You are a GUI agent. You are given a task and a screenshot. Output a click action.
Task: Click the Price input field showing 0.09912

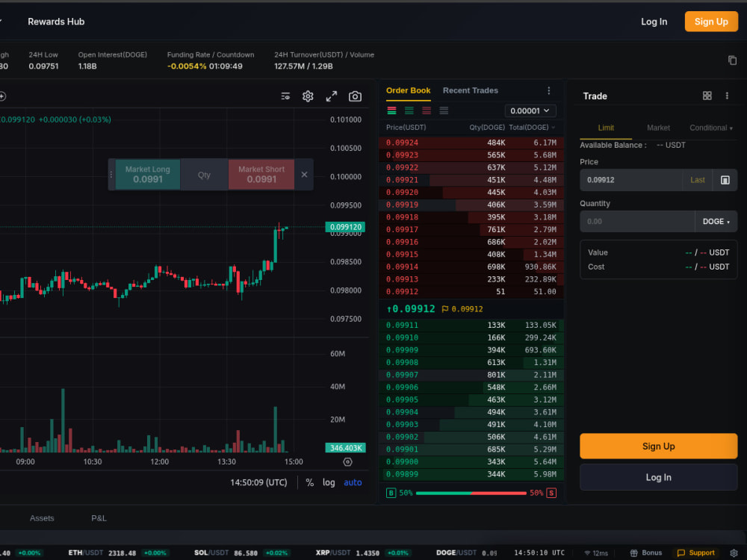click(x=631, y=180)
